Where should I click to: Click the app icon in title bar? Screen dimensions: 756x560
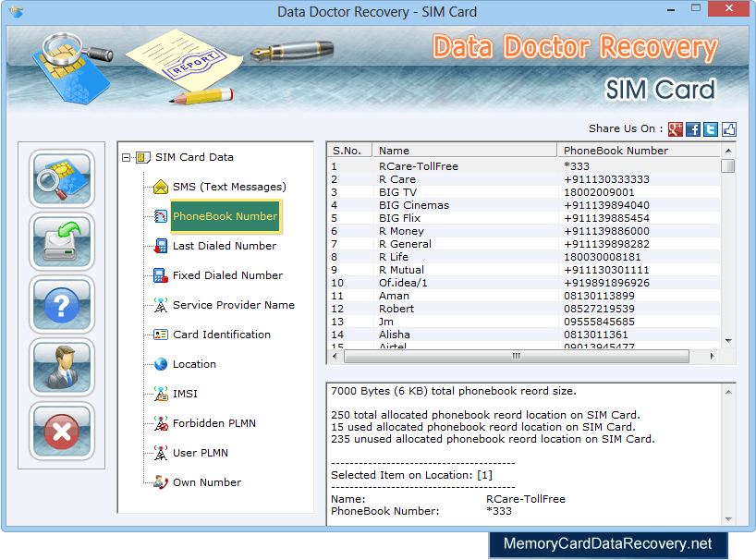pyautogui.click(x=17, y=11)
